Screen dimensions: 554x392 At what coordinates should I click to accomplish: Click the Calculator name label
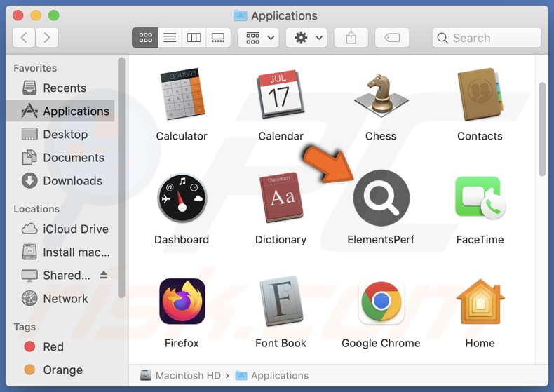tap(182, 136)
